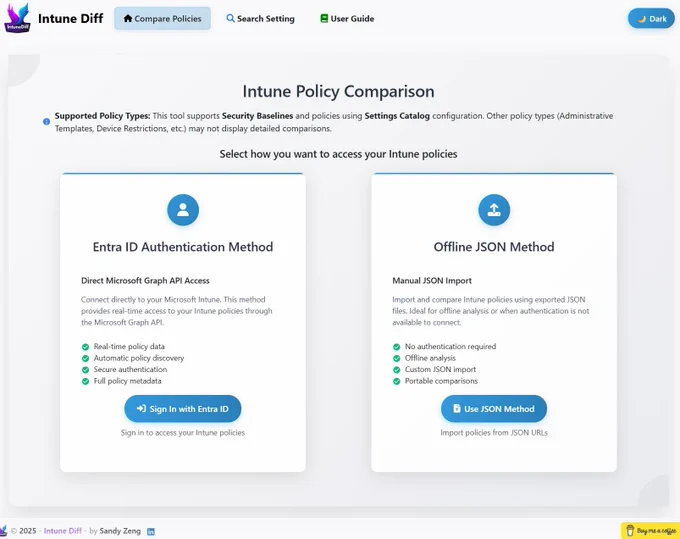
Task: Open the LinkedIn icon in footer
Action: pos(151,532)
